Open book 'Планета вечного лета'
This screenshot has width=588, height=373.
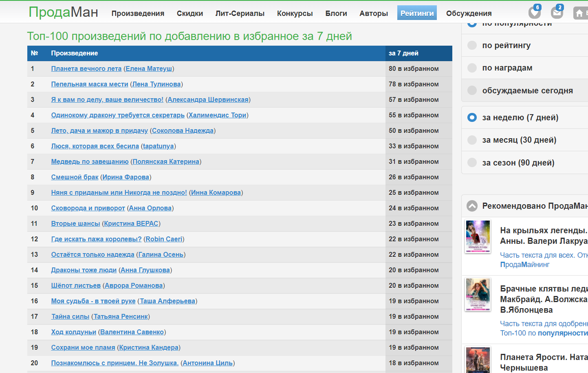tap(86, 68)
